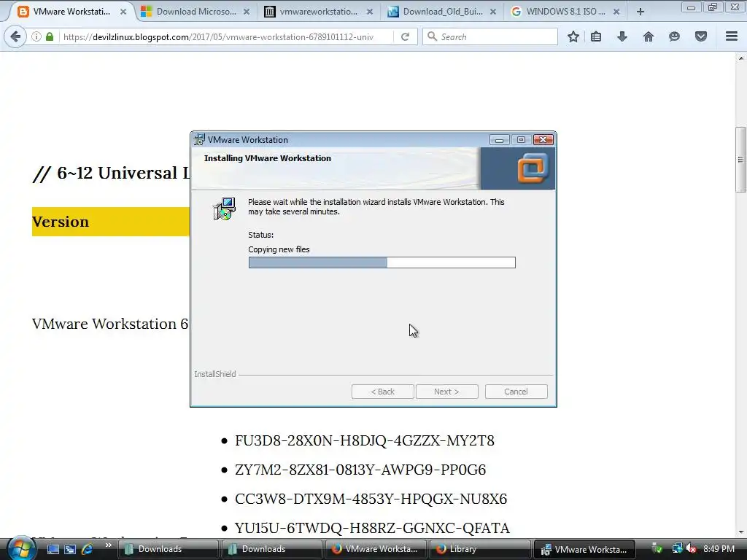
Task: Click 'Copying new files' status text
Action: [279, 249]
